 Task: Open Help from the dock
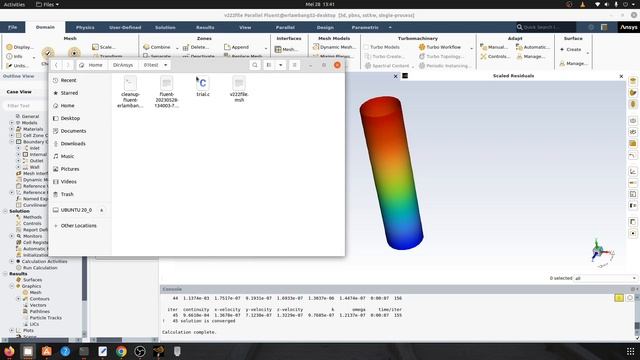pyautogui.click(x=65, y=351)
